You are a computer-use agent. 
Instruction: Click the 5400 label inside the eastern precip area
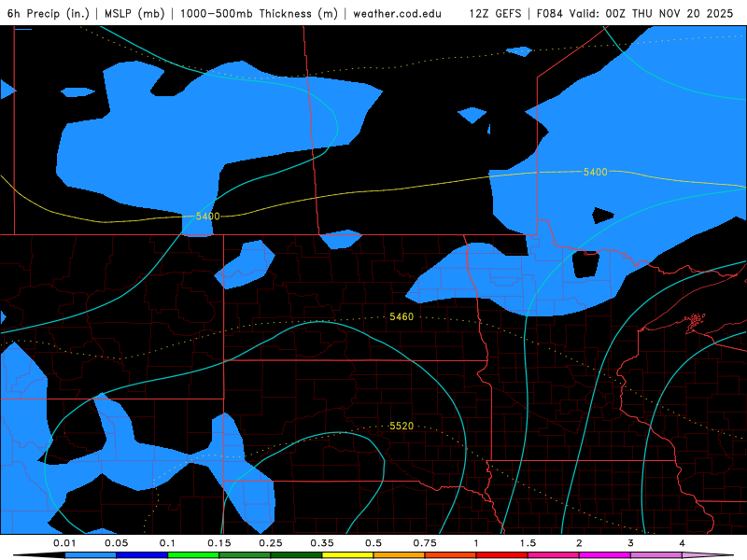point(596,172)
